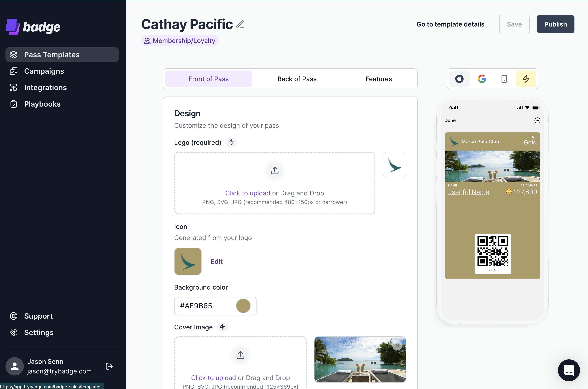The image size is (588, 389).
Task: Click the more options icon in phone preview
Action: tap(537, 120)
